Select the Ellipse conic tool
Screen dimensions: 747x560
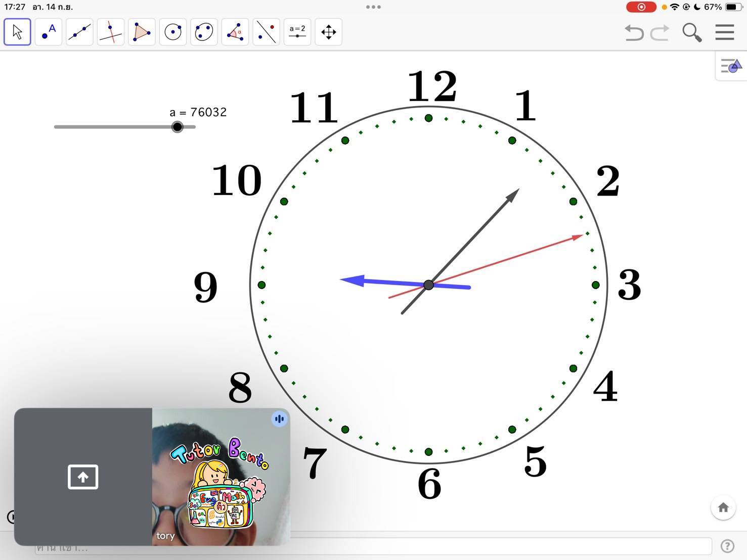click(x=204, y=31)
